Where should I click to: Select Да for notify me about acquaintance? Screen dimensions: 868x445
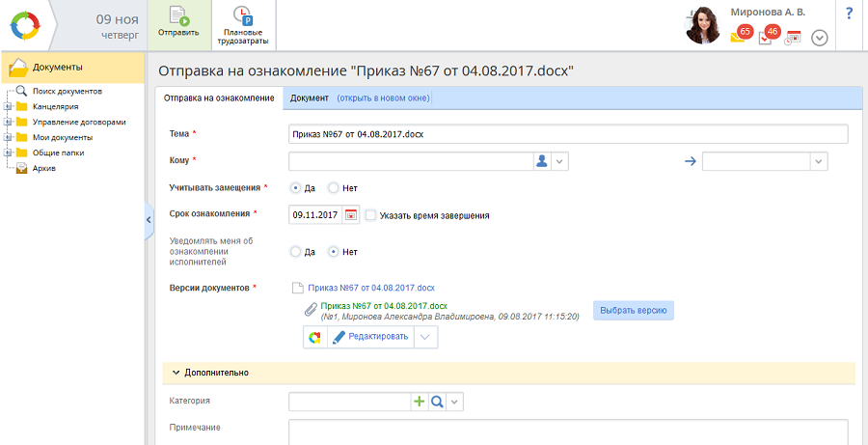(296, 252)
